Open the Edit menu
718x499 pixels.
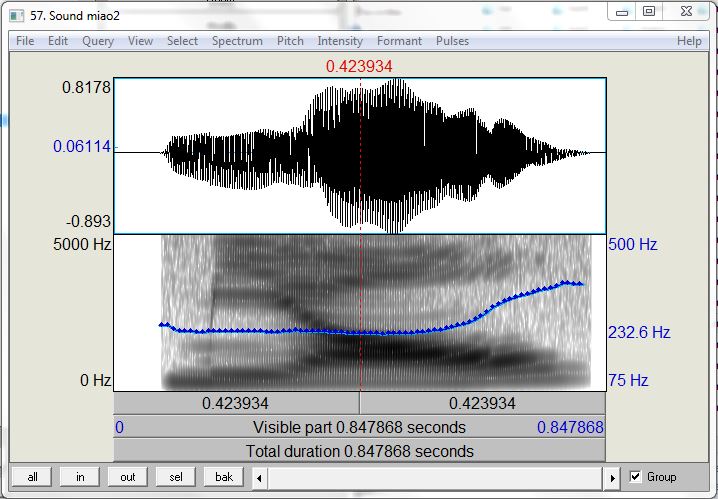click(58, 41)
